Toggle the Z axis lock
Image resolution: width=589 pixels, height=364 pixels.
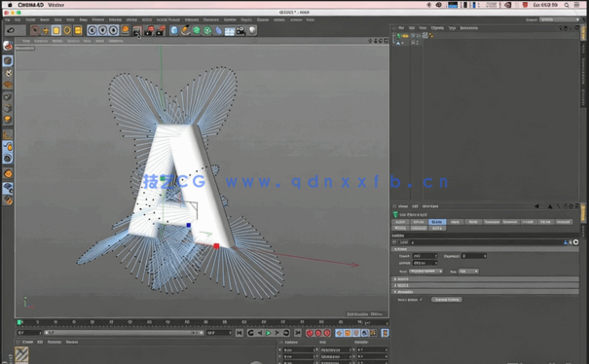(113, 30)
